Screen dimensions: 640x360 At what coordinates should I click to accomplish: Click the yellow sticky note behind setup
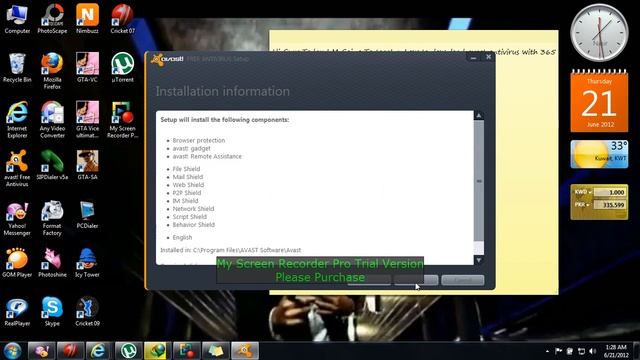click(527, 163)
